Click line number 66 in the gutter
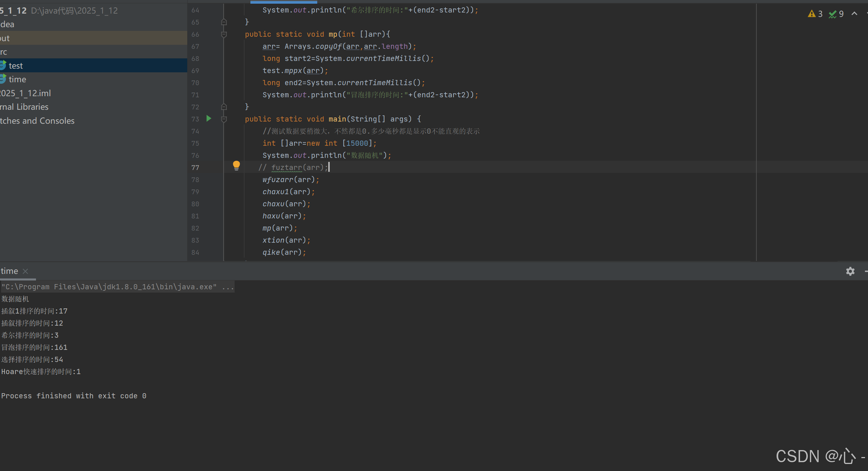The image size is (868, 471). tap(195, 34)
